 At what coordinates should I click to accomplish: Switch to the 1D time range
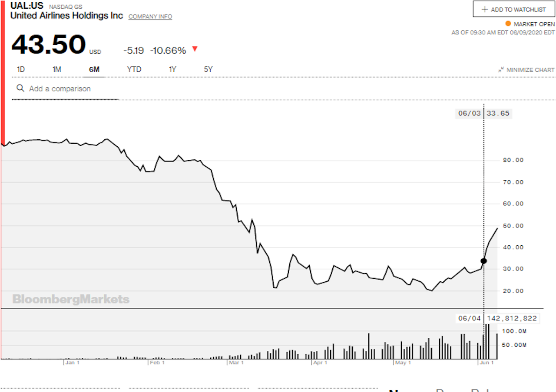(x=21, y=69)
